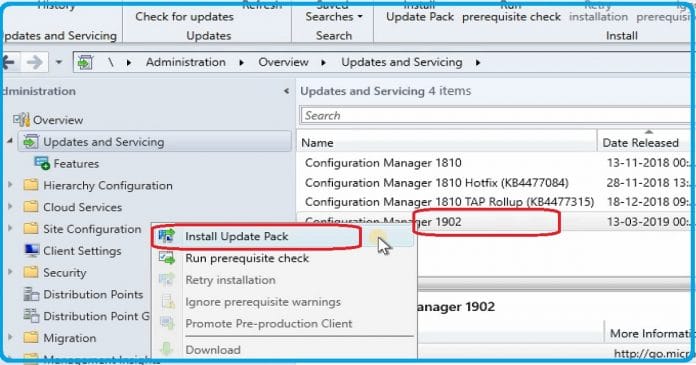Click the 28-11-2018 date released cell
Screen dimensions: 696x365
point(648,182)
